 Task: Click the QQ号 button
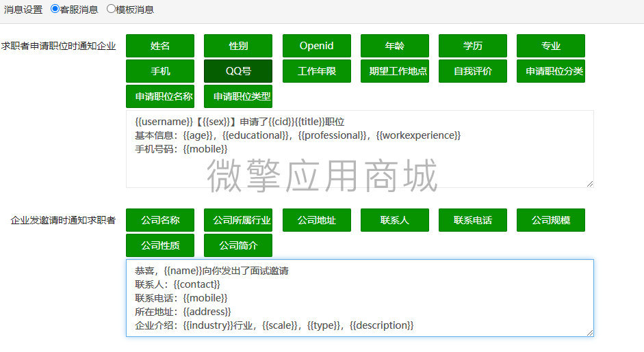[x=237, y=71]
